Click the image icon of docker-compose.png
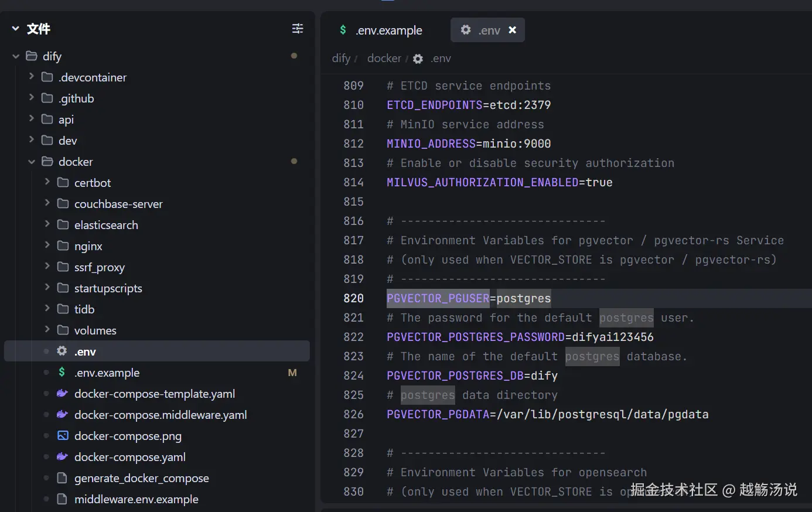812x512 pixels. 62,435
